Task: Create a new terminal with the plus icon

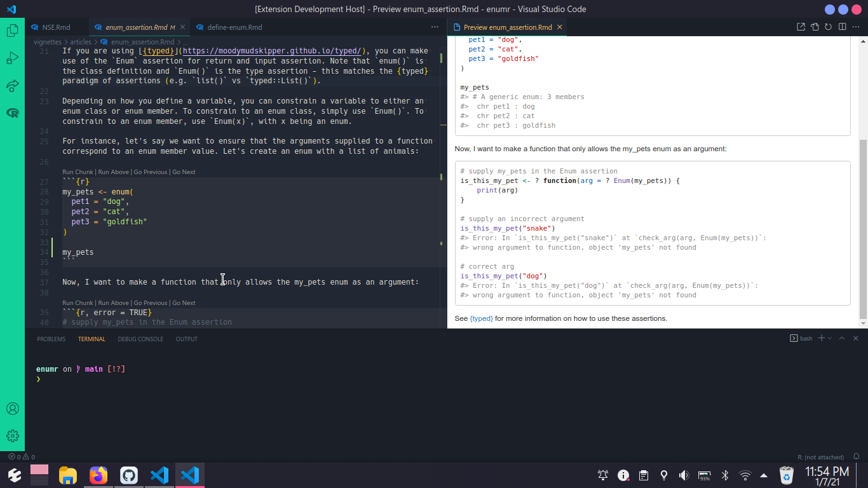Action: click(x=821, y=339)
